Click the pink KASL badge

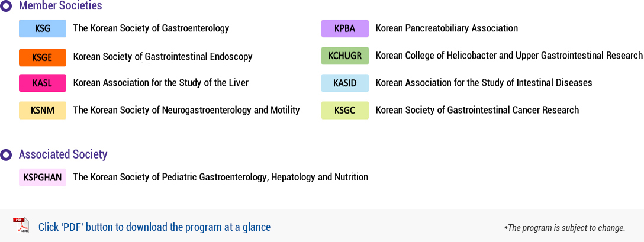tap(43, 83)
